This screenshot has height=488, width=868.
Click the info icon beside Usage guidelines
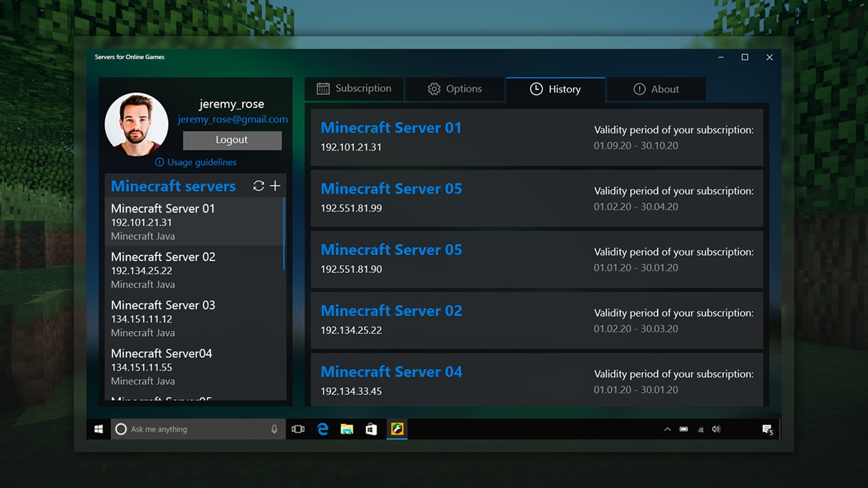tap(159, 162)
